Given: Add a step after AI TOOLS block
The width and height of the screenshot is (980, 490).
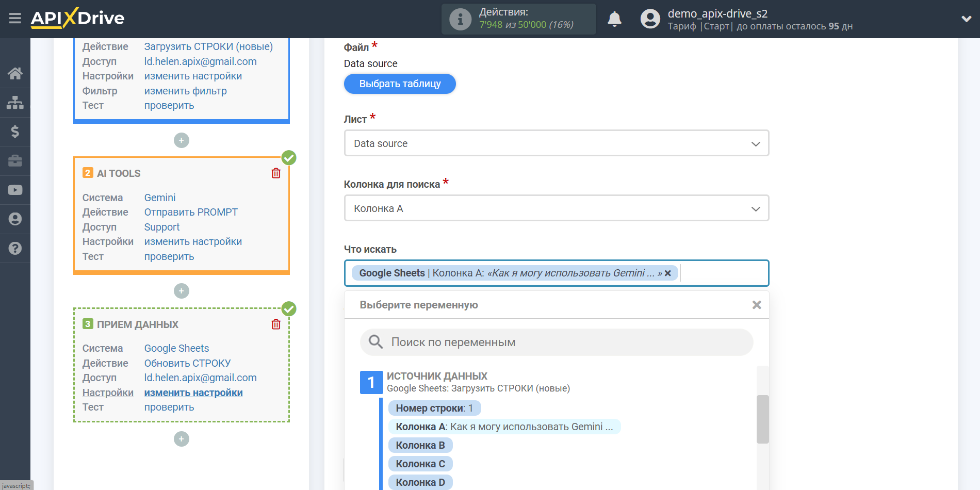Looking at the screenshot, I should [182, 291].
